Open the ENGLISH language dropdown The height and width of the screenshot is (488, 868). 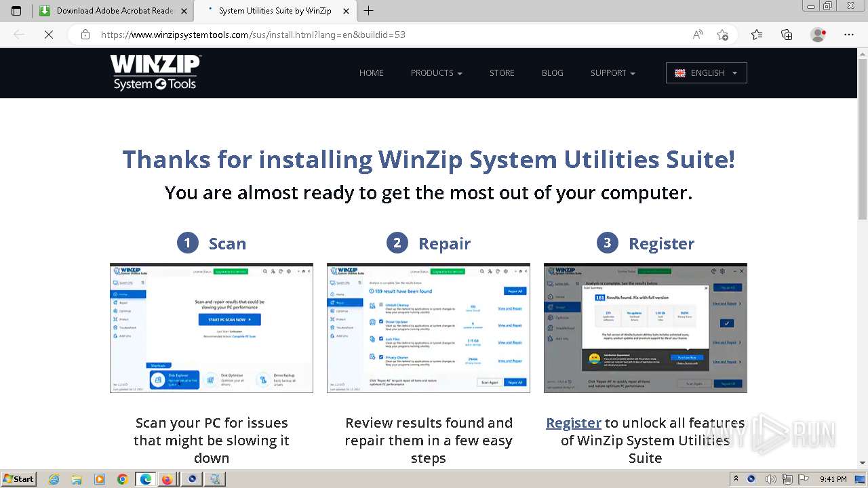coord(707,73)
